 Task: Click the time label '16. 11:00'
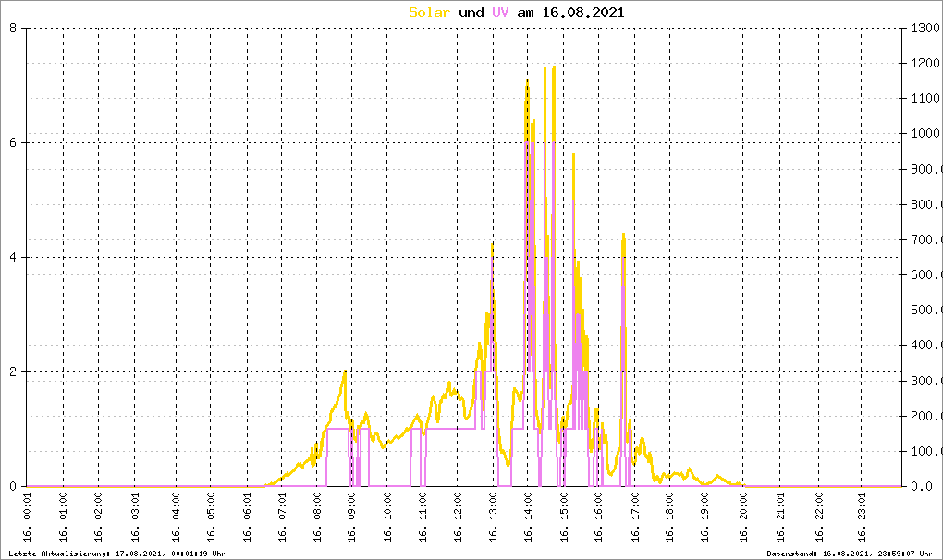click(x=423, y=517)
